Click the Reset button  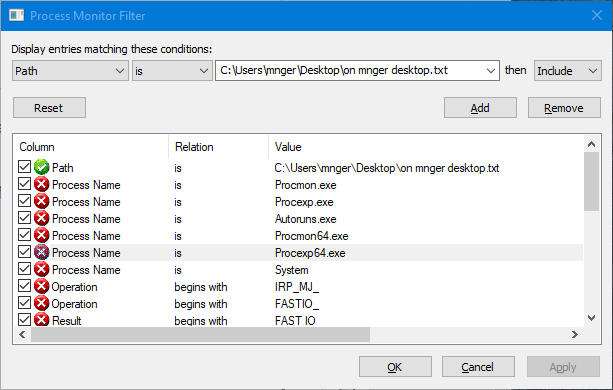[49, 108]
